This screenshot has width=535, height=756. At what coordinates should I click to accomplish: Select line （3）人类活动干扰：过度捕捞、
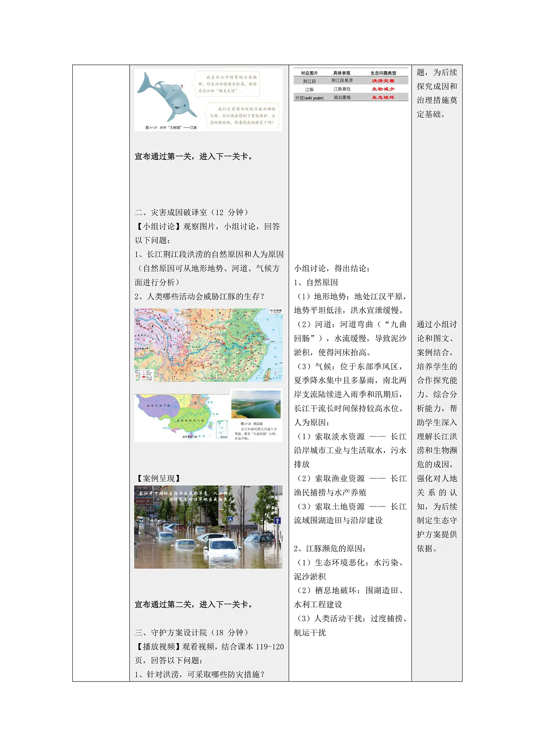(x=350, y=618)
